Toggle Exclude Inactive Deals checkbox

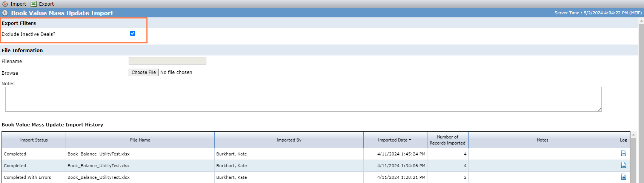pos(132,34)
